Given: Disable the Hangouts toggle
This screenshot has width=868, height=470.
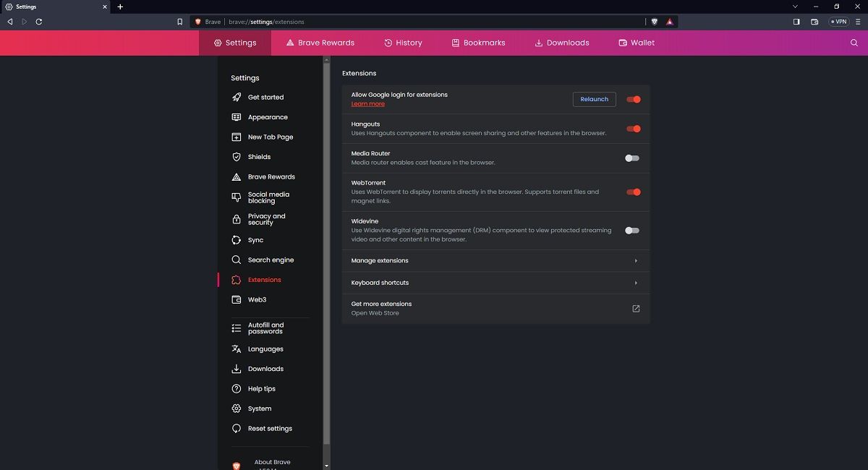Looking at the screenshot, I should click(633, 129).
